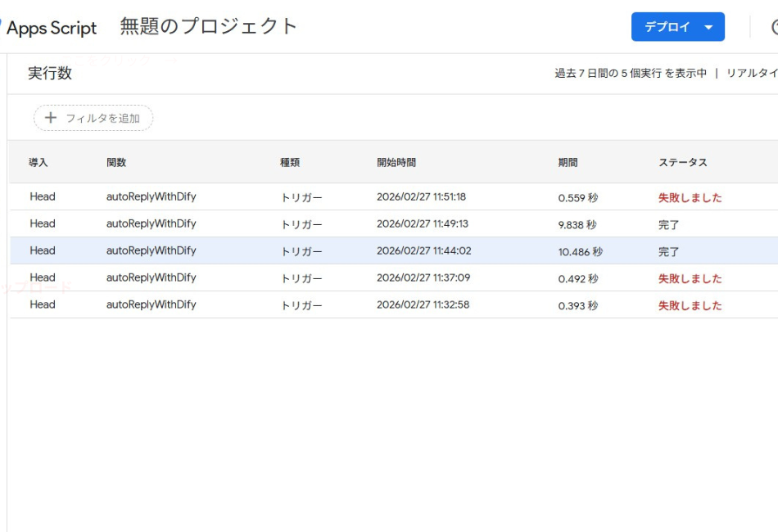The height and width of the screenshot is (532, 778).
Task: Click the partially visible icon right of デプロイ
Action: tap(773, 28)
